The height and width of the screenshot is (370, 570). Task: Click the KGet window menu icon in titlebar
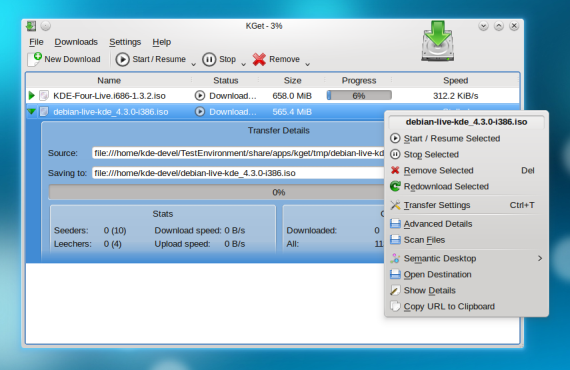tap(31, 26)
